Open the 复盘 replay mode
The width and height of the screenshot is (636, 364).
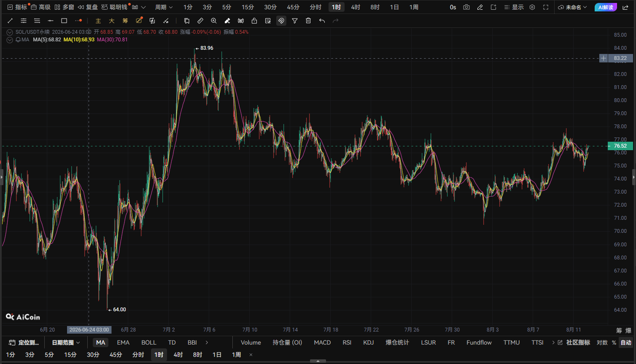click(x=88, y=7)
